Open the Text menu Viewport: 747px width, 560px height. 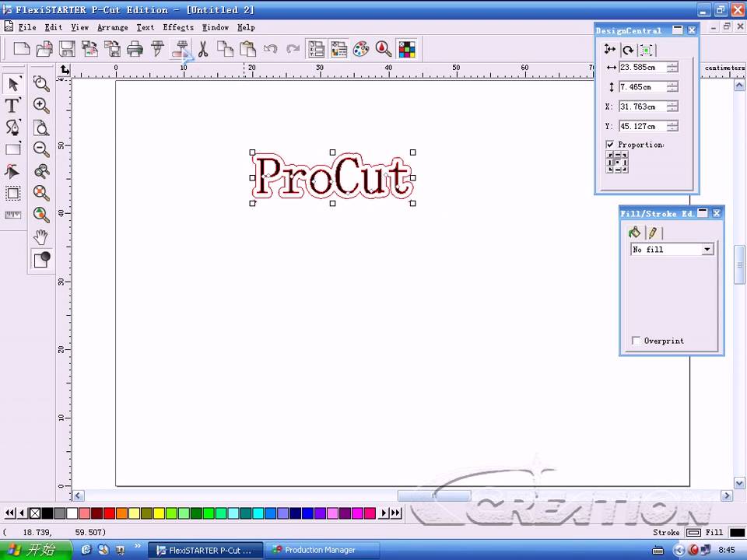tap(146, 28)
